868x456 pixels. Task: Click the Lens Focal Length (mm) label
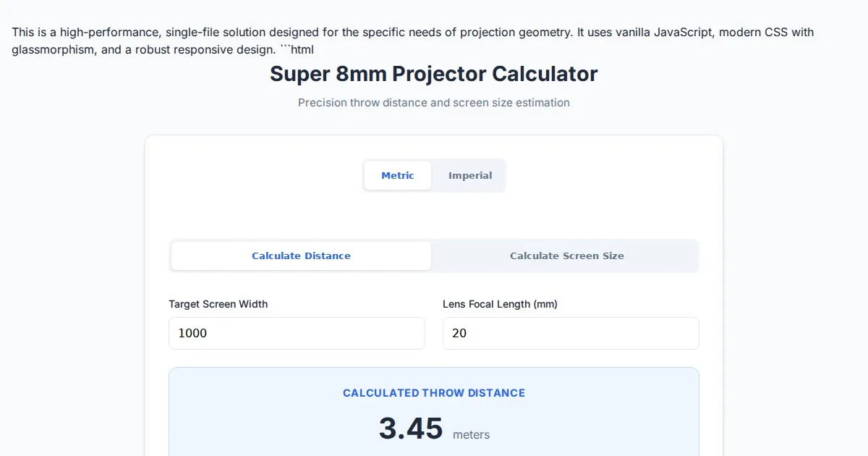coord(500,305)
